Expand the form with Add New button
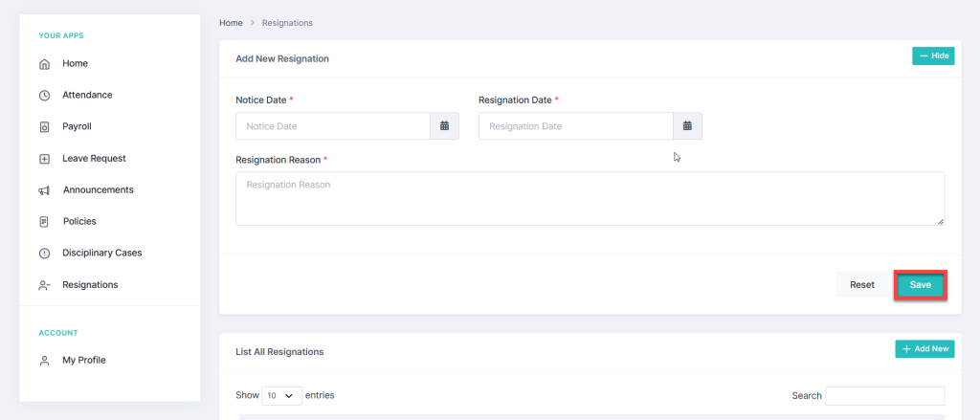The image size is (980, 420). coord(924,349)
